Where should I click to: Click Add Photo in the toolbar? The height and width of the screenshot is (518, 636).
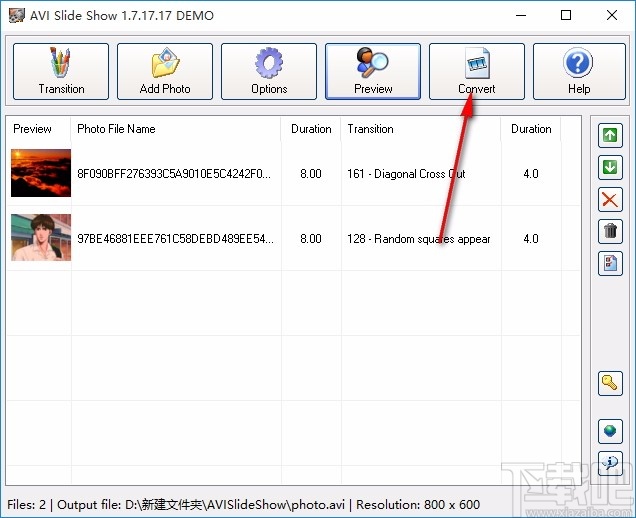click(165, 71)
